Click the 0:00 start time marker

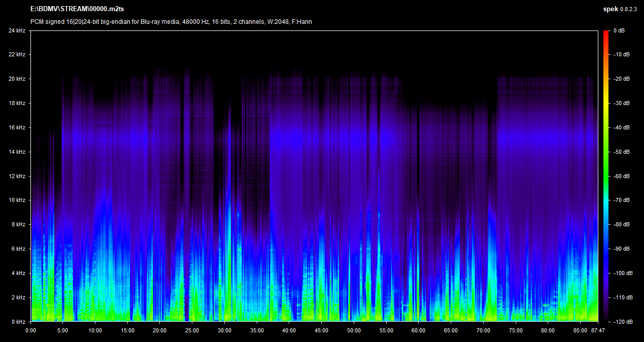click(x=30, y=330)
